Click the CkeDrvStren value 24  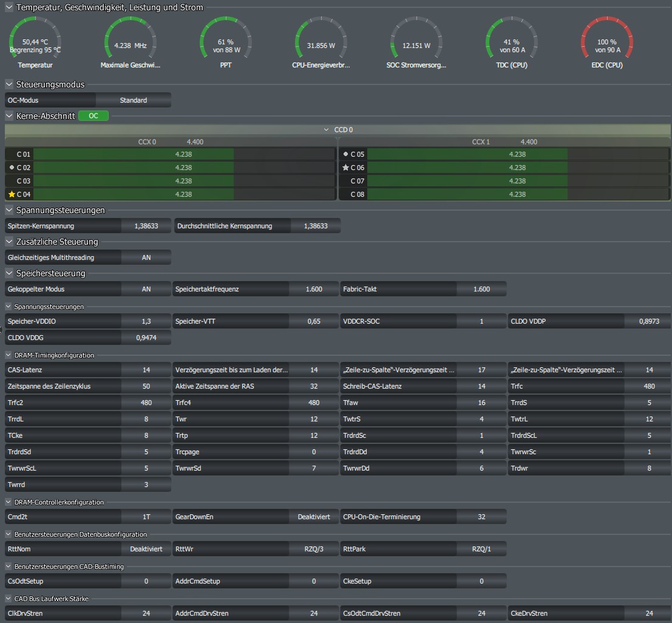649,613
